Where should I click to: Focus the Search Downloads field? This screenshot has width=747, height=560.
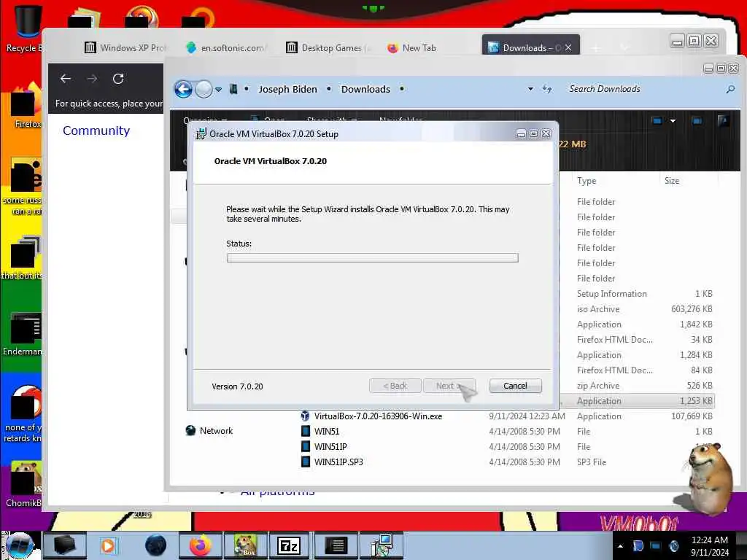point(643,89)
